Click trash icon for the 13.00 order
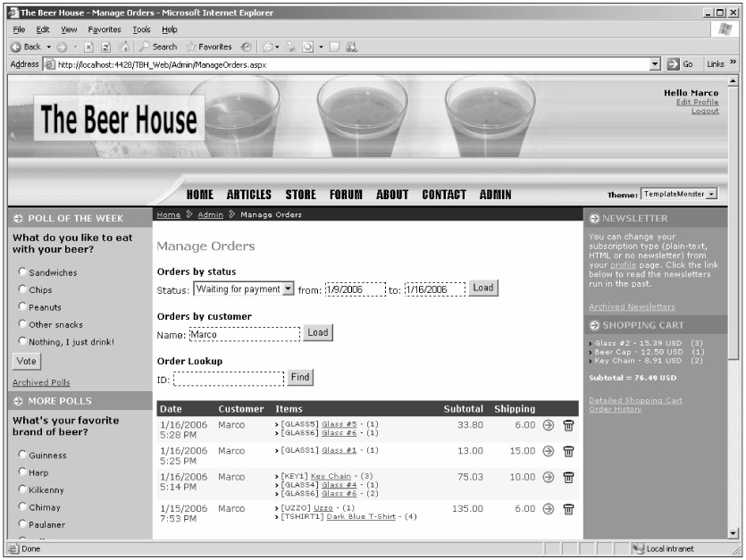 click(x=568, y=451)
